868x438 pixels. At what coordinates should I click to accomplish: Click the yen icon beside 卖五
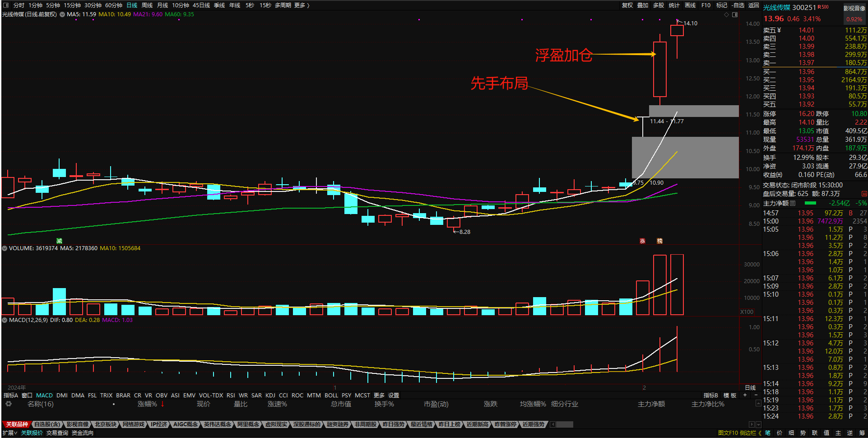tap(779, 30)
